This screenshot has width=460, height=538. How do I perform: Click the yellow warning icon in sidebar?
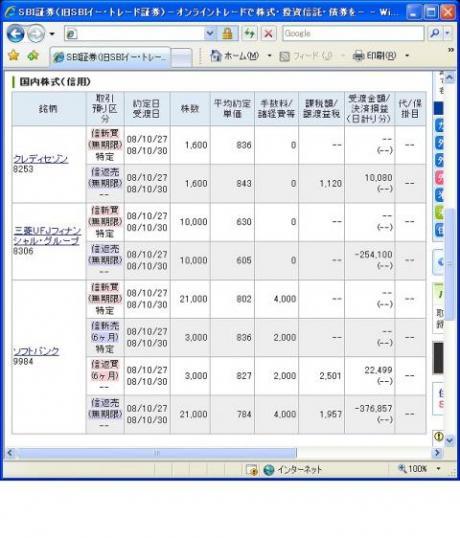[x=438, y=436]
